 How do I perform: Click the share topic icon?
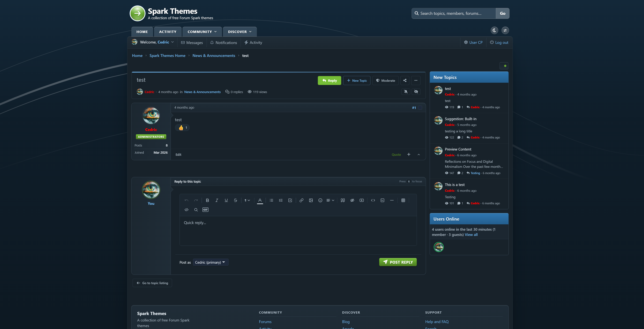[405, 81]
